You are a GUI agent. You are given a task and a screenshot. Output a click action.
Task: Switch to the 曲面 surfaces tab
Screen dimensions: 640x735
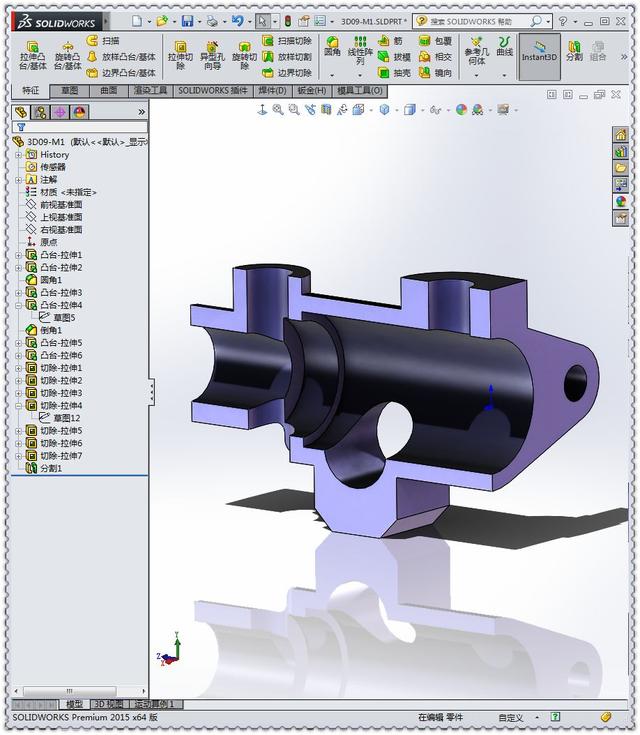108,90
